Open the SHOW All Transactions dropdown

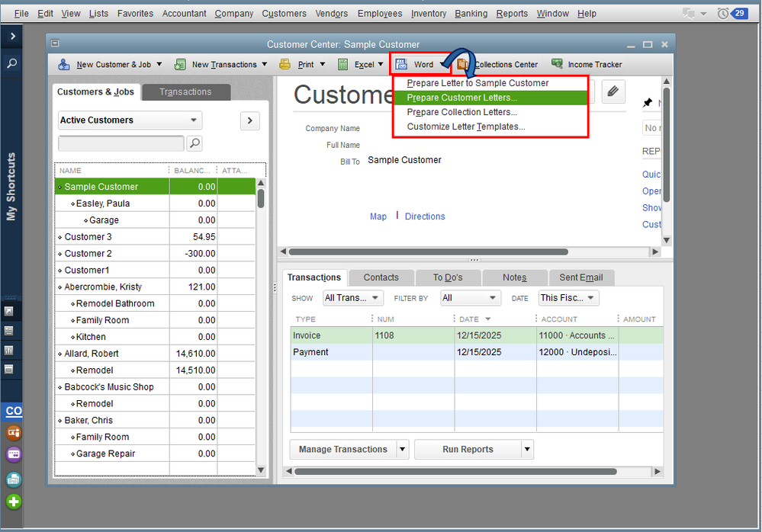click(353, 298)
